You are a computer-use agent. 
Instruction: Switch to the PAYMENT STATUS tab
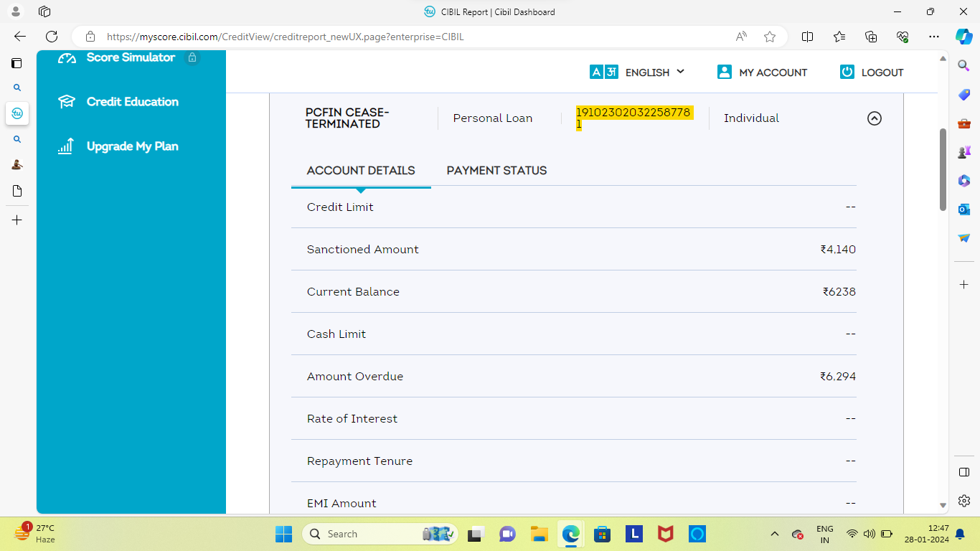click(496, 171)
